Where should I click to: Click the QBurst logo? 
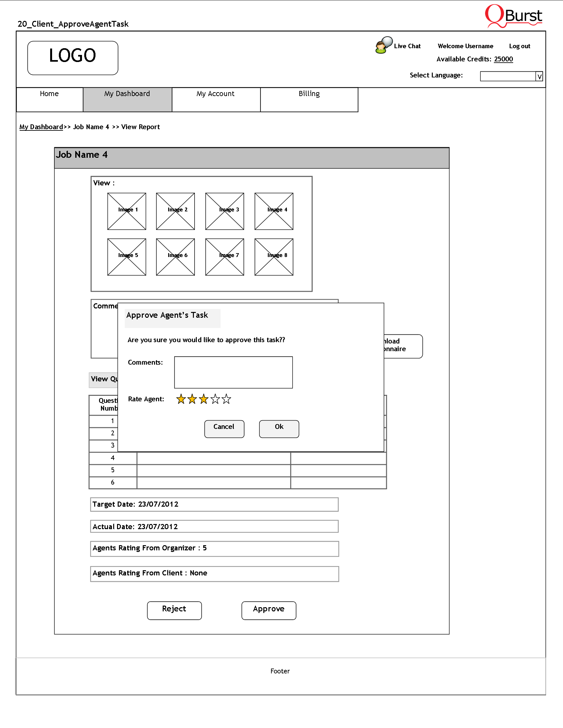point(513,16)
